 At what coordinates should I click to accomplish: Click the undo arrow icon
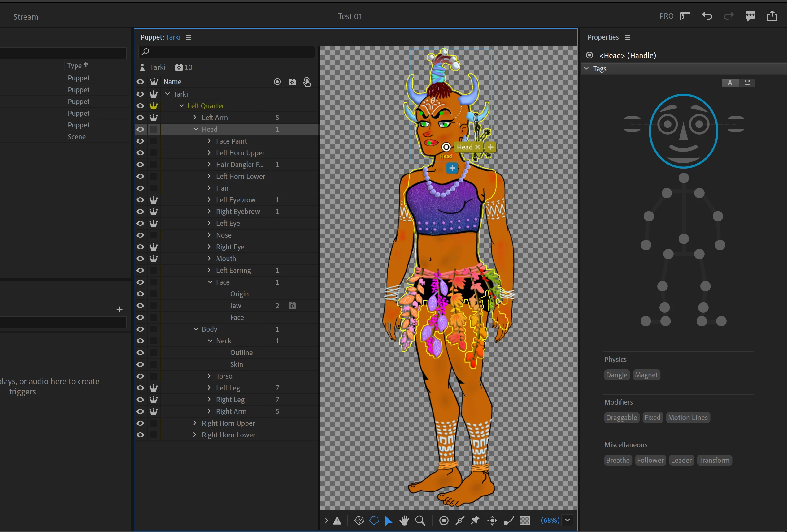click(x=707, y=16)
